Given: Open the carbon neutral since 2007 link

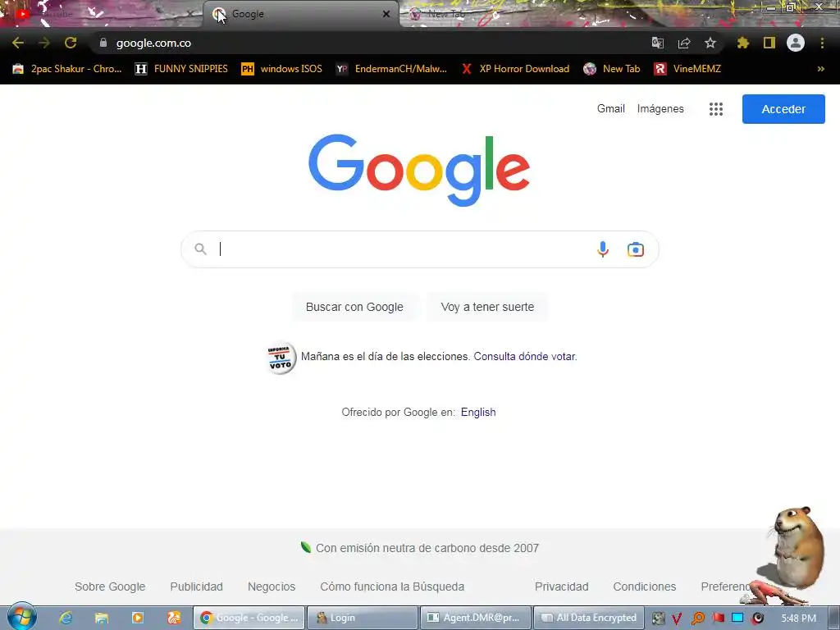Looking at the screenshot, I should pyautogui.click(x=419, y=548).
